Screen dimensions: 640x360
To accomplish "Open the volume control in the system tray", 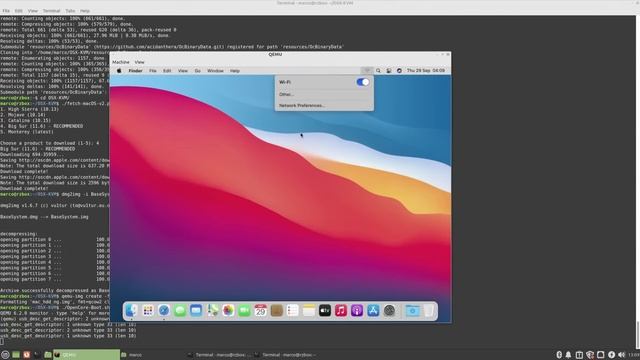I will pos(622,355).
